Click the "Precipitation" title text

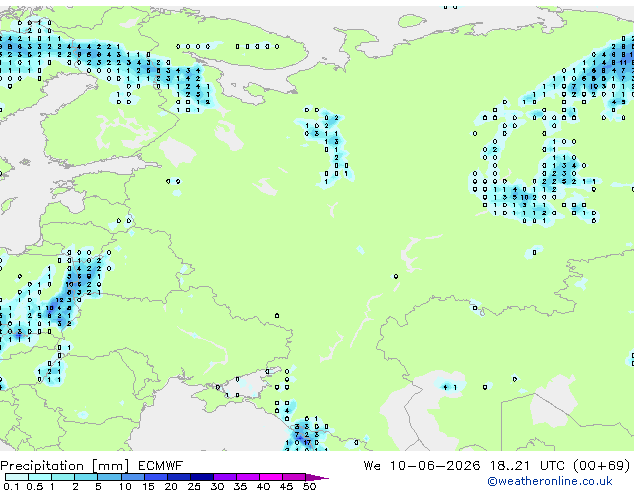(x=42, y=466)
